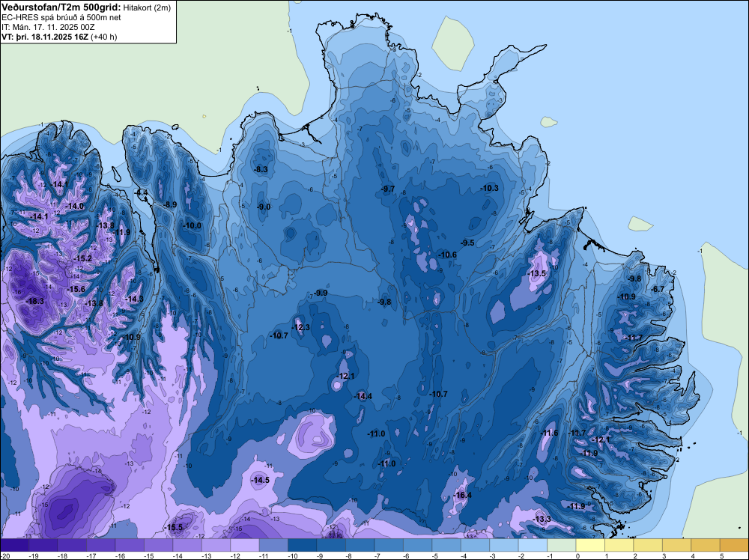
Task: Select the -9.7 temperature label
Action: tap(388, 189)
